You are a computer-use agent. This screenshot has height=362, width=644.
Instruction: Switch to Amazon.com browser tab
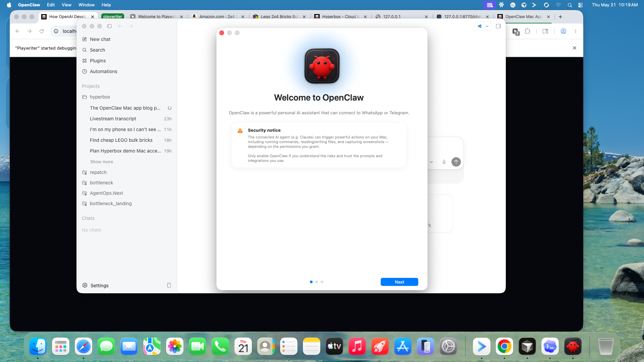coord(217,17)
